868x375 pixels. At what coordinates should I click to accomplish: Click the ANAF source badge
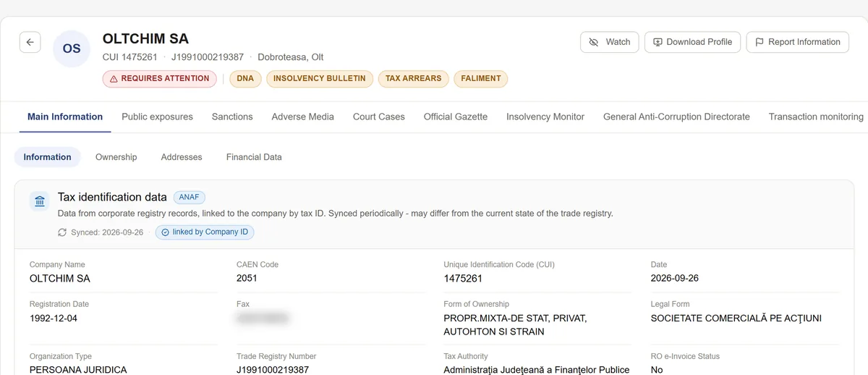[190, 197]
